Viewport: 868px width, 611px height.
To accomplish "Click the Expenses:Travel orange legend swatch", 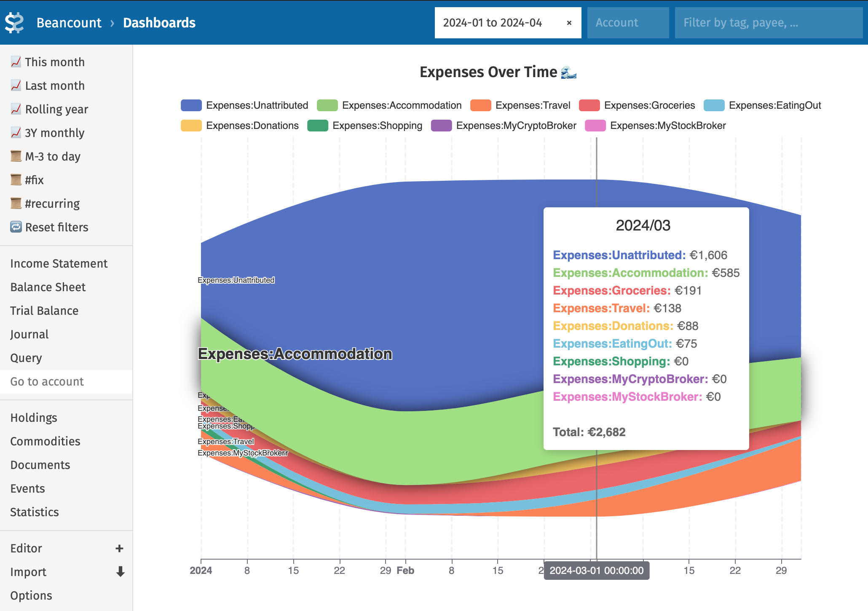I will coord(480,105).
